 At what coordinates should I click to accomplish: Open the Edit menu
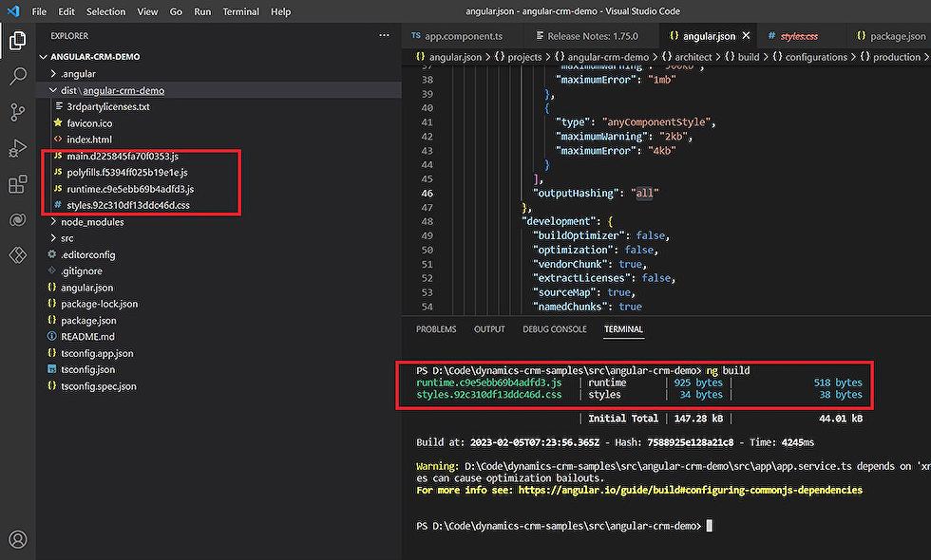66,11
